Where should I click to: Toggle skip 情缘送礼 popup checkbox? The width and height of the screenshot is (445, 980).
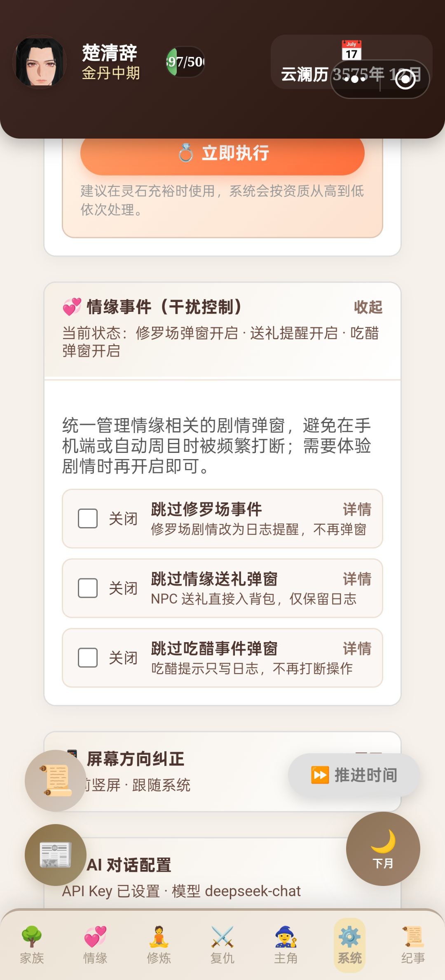88,588
